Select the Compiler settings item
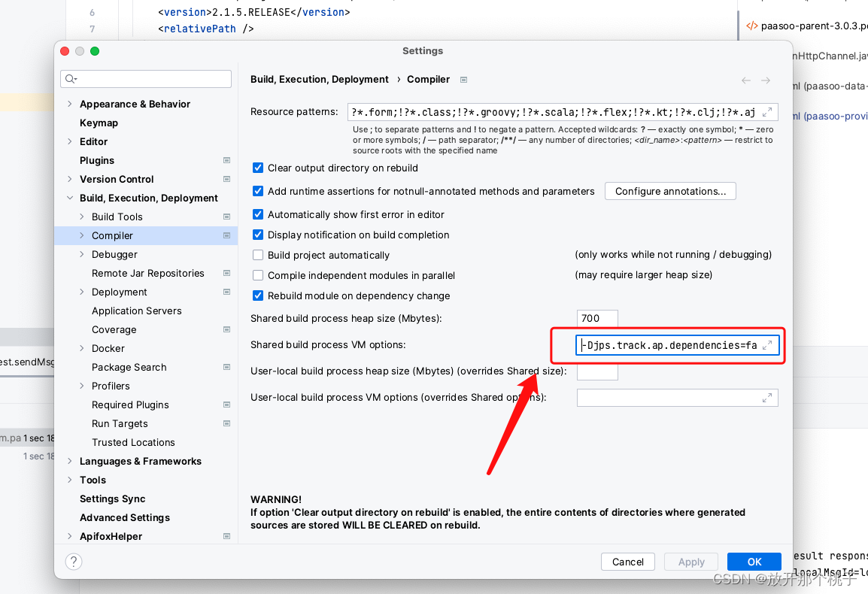Screen dimensions: 868x594 click(x=146, y=236)
